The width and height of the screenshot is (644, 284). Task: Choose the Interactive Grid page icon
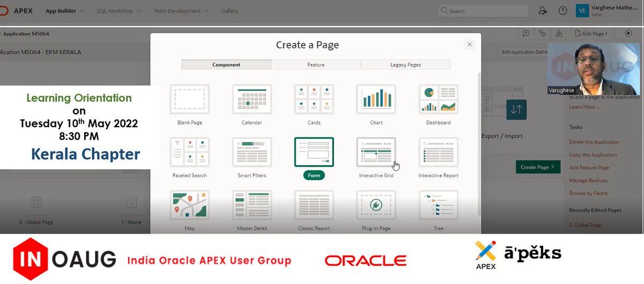pyautogui.click(x=376, y=152)
